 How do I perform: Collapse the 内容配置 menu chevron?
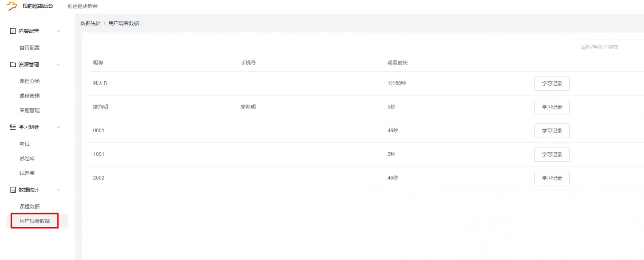58,31
